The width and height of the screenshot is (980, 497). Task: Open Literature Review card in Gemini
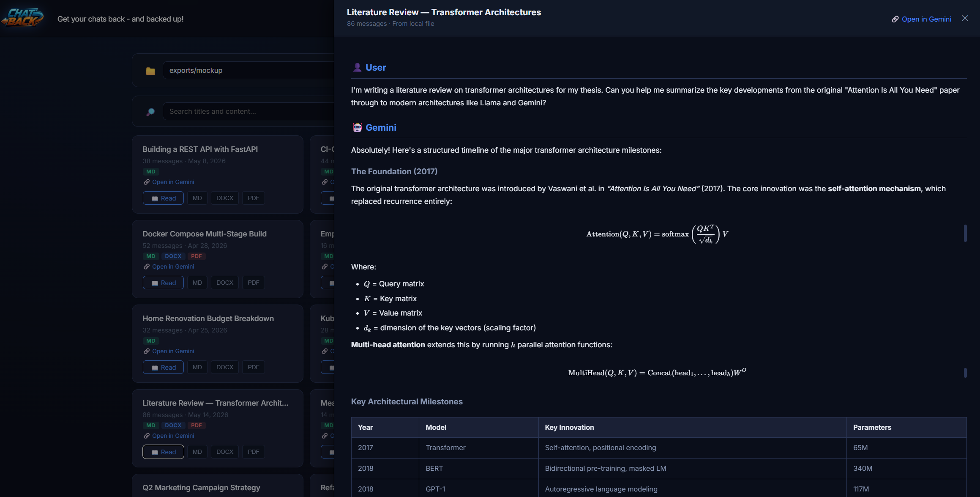169,436
